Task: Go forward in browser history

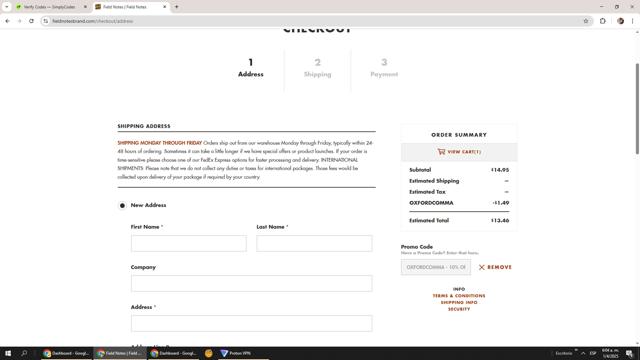Action: pos(19,21)
